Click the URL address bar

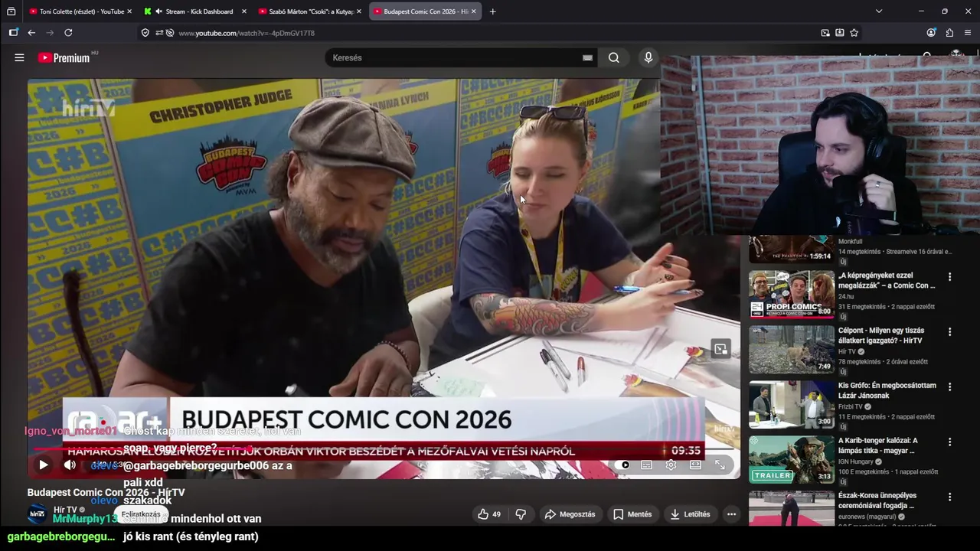click(490, 33)
